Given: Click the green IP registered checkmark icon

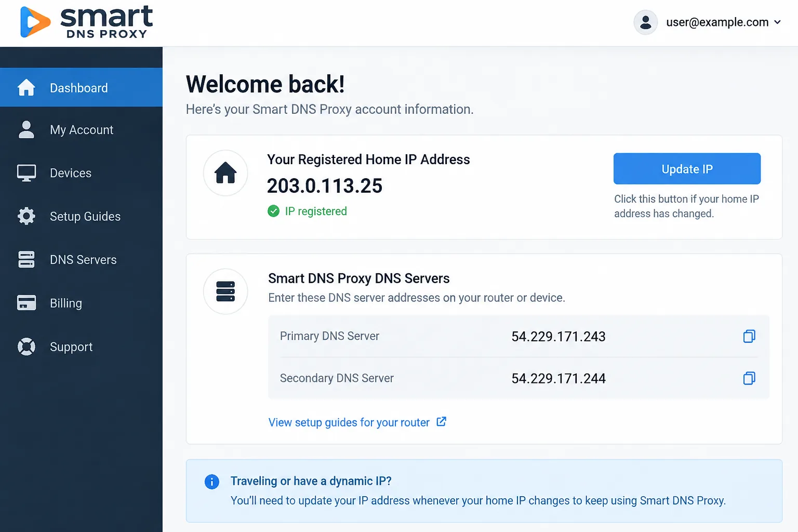Looking at the screenshot, I should [273, 211].
